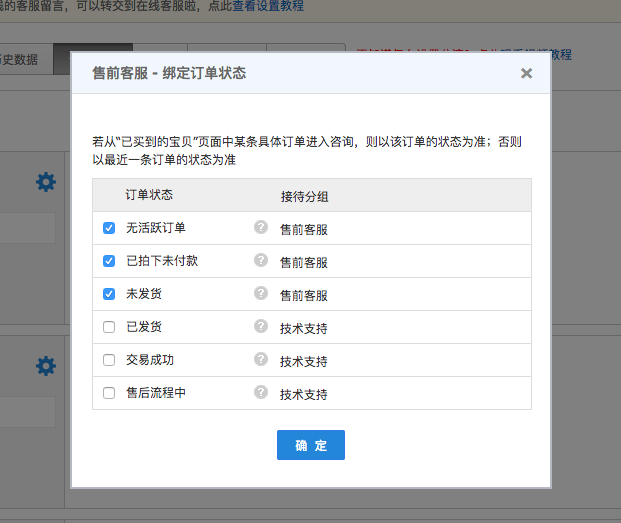Enable the 已发货 checkbox
Screen dimensions: 621x523
click(109, 327)
